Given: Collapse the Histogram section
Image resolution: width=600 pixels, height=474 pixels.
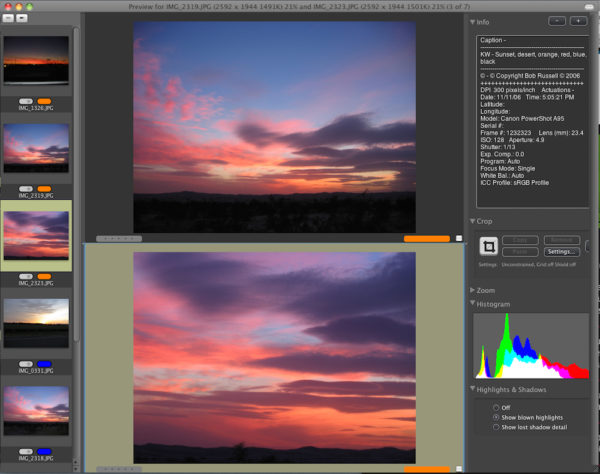Looking at the screenshot, I should click(x=472, y=304).
